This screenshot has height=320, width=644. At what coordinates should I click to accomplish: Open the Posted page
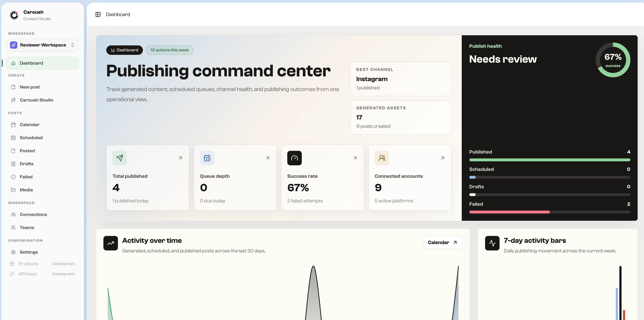coord(42,151)
